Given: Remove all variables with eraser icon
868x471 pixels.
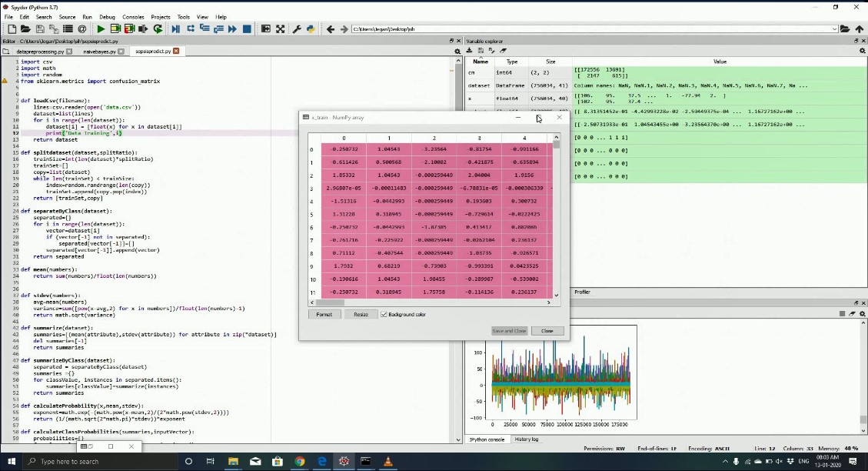Looking at the screenshot, I should tap(502, 51).
